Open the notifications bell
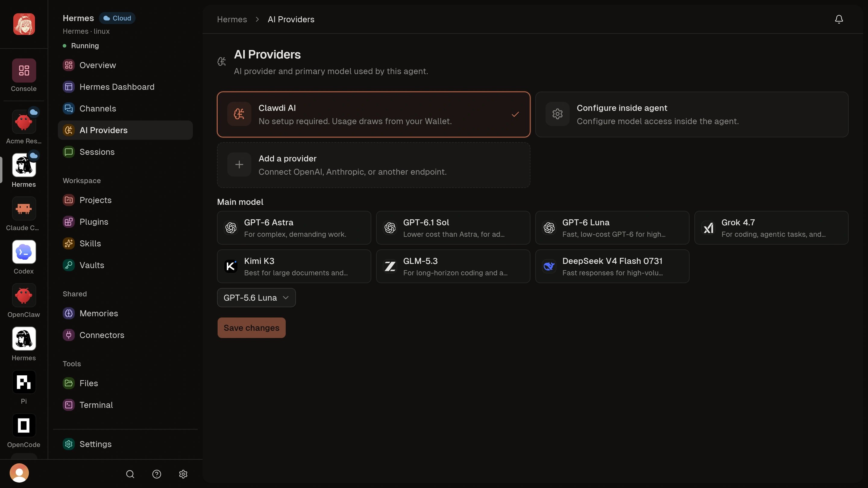The width and height of the screenshot is (868, 488). tap(839, 19)
